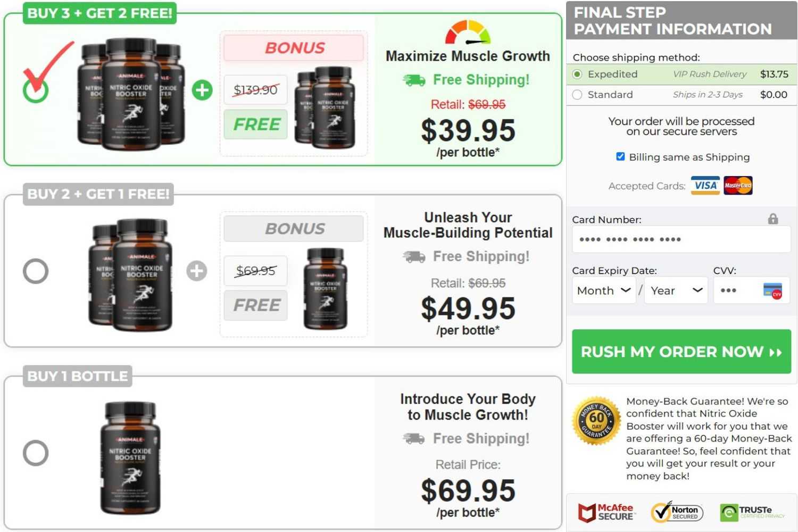Click the padlock icon beside Card Number
The image size is (798, 532).
773,219
